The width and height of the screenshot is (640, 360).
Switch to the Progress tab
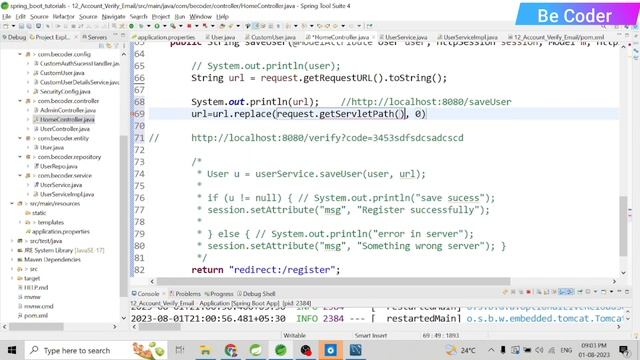219,293
